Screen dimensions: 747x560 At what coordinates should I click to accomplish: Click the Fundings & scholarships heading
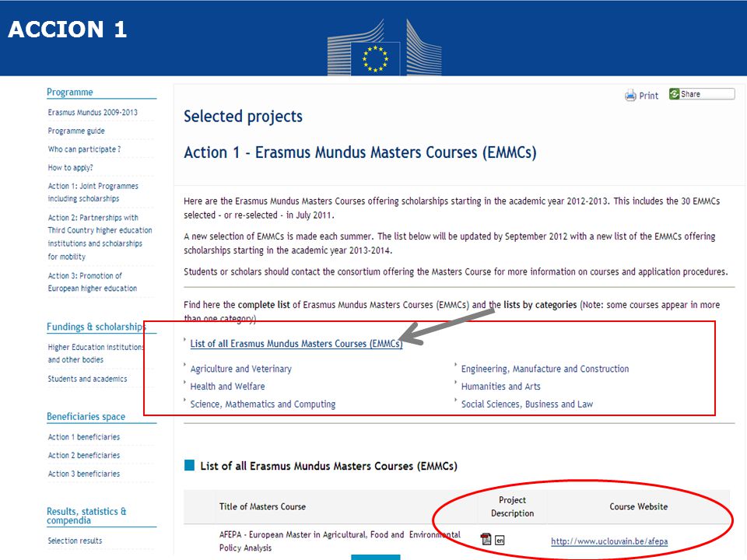(x=96, y=327)
